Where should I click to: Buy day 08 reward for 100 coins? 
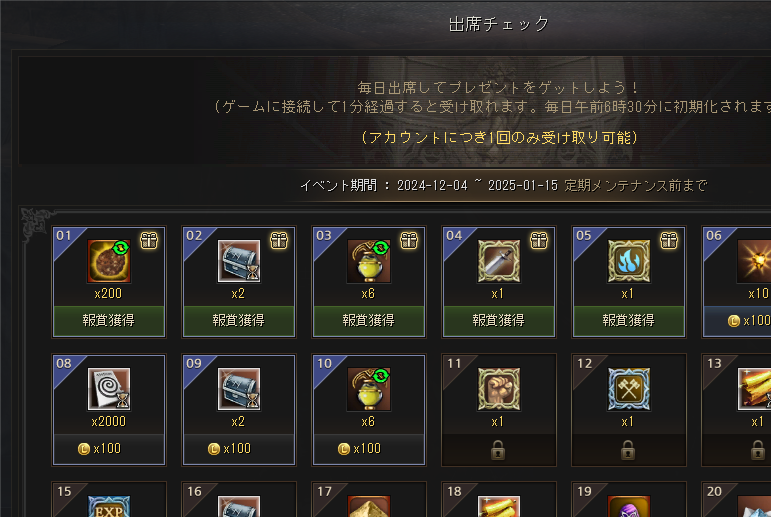point(109,449)
